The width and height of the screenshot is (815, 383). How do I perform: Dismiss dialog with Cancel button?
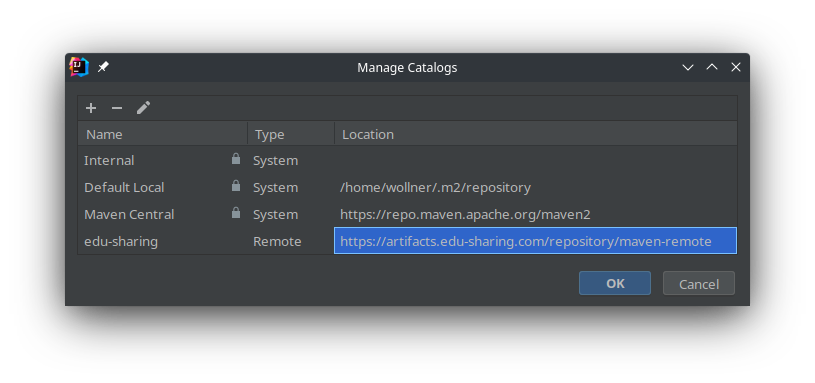tap(699, 283)
